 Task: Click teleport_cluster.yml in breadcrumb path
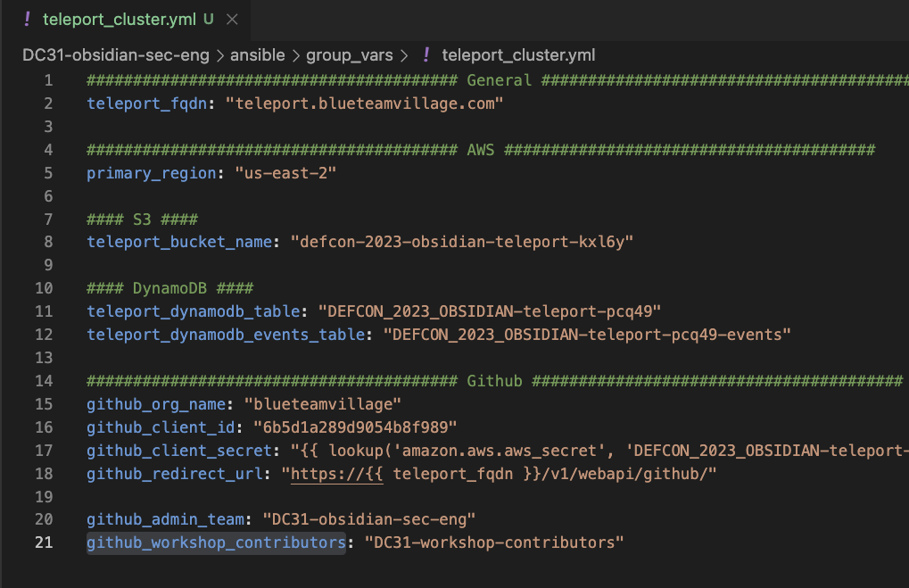pos(518,55)
